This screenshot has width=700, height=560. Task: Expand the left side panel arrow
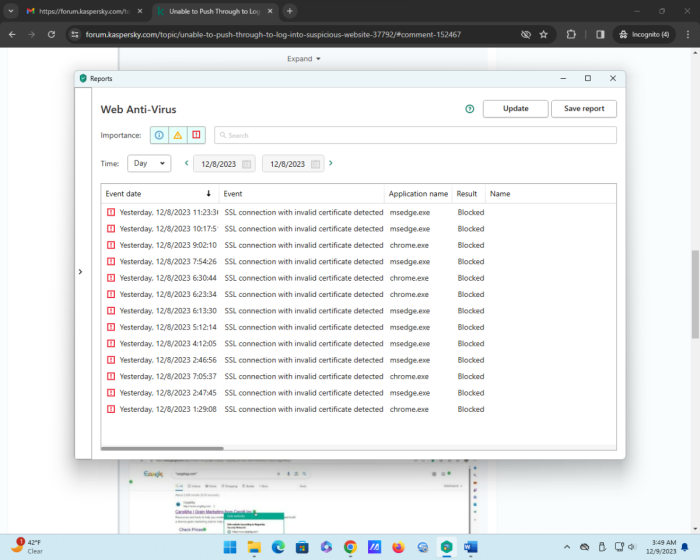(x=79, y=271)
